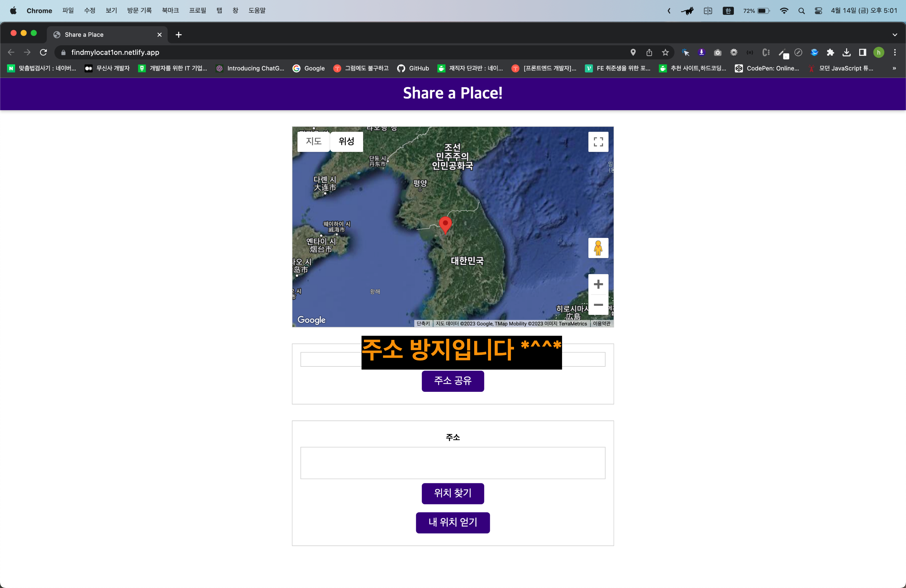Zoom in the map with plus
The height and width of the screenshot is (588, 906).
click(x=598, y=284)
